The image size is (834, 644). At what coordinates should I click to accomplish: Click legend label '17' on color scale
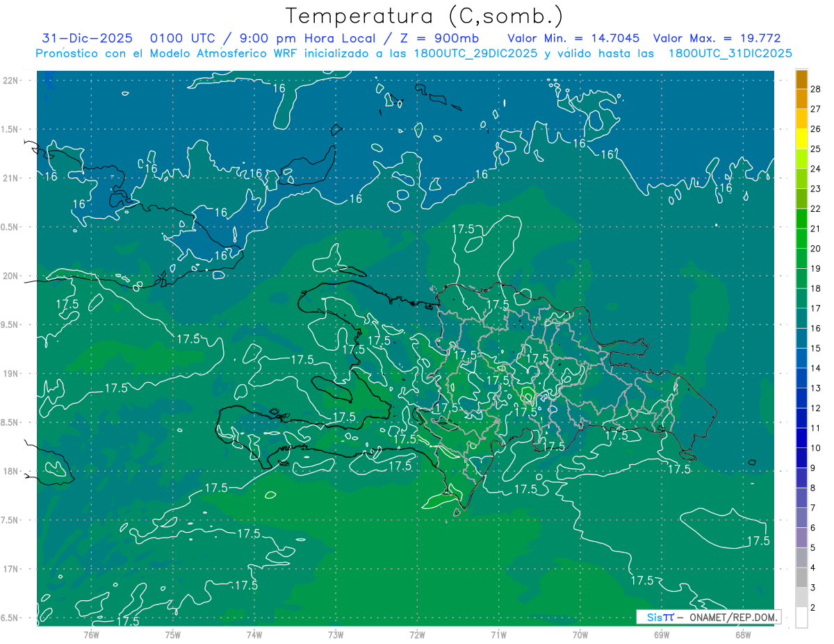coord(816,308)
